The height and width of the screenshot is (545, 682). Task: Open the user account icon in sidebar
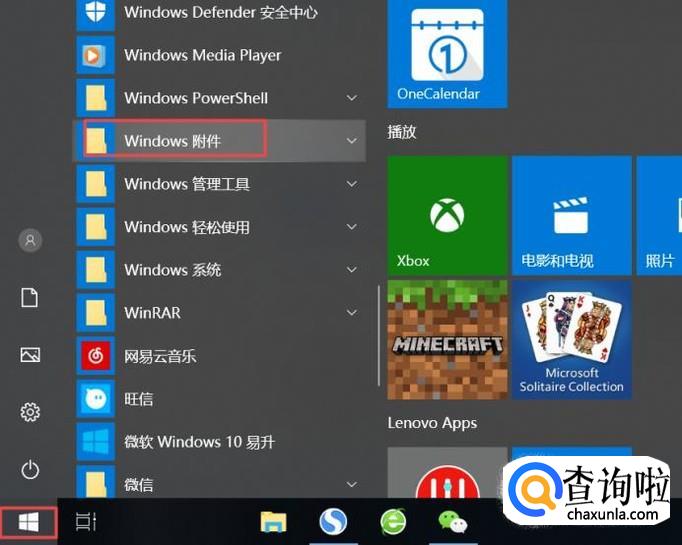(30, 240)
